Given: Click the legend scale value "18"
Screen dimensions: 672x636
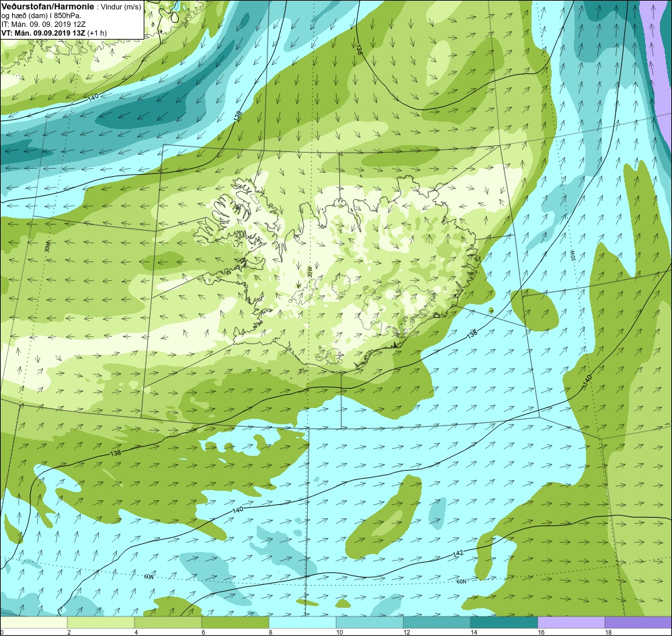Looking at the screenshot, I should [609, 632].
